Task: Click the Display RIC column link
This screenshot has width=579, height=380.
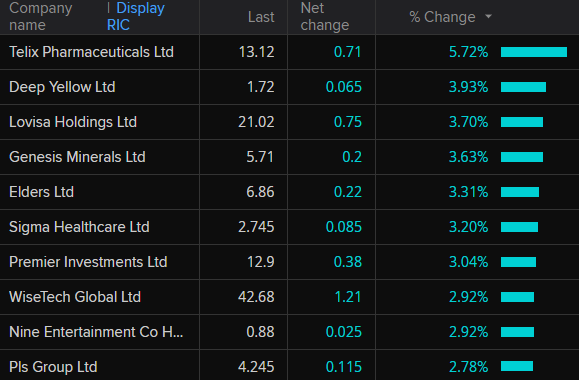Action: tap(136, 17)
